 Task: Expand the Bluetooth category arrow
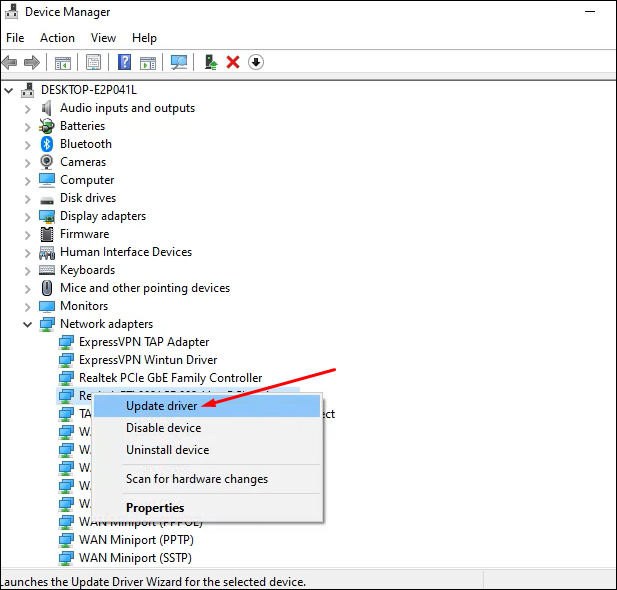pyautogui.click(x=28, y=145)
